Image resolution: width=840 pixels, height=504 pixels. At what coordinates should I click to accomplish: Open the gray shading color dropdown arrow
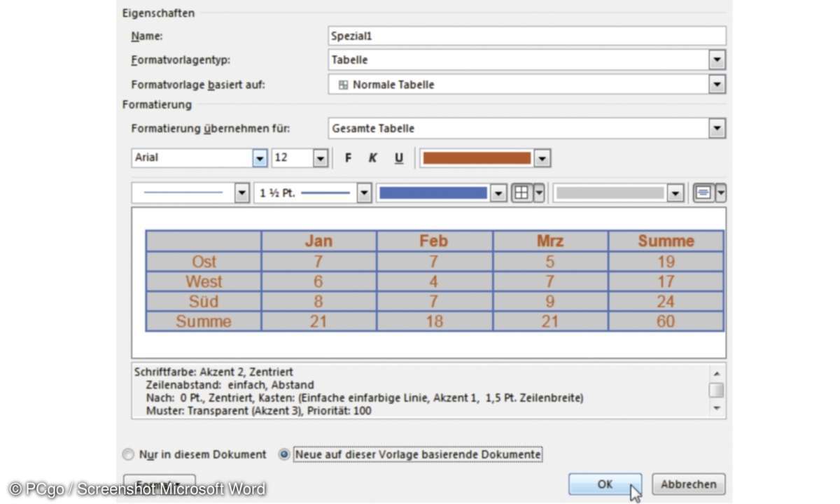pyautogui.click(x=675, y=193)
